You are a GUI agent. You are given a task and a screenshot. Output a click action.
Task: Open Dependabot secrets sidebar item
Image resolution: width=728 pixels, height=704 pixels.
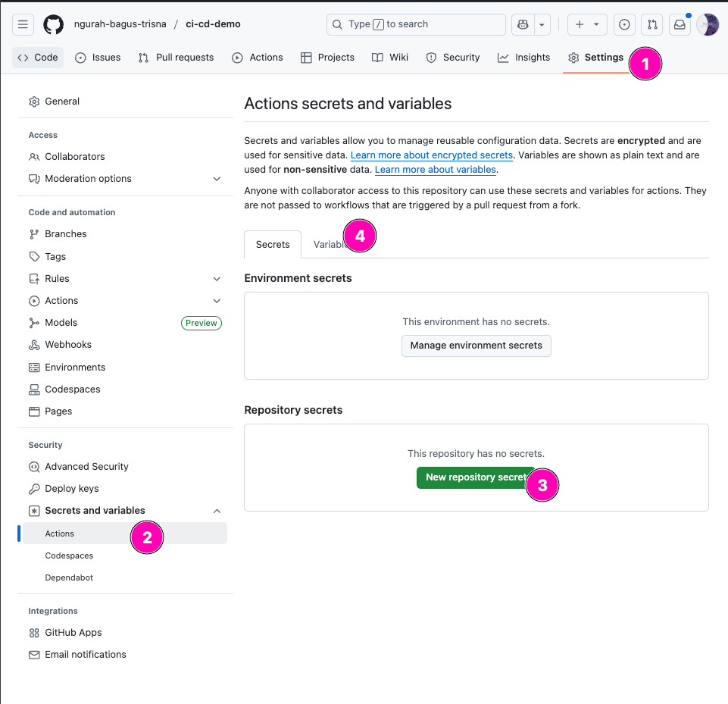coord(69,578)
